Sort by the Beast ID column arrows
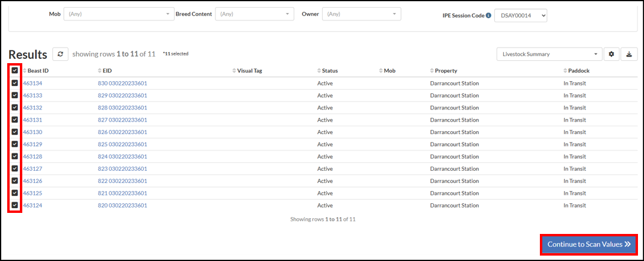644x261 pixels. click(25, 70)
